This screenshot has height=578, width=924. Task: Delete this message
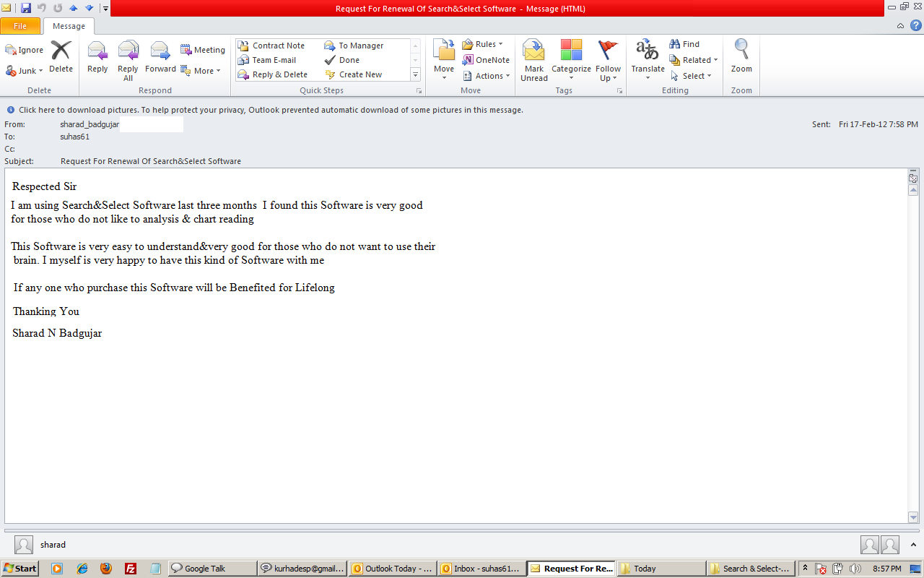tap(61, 56)
